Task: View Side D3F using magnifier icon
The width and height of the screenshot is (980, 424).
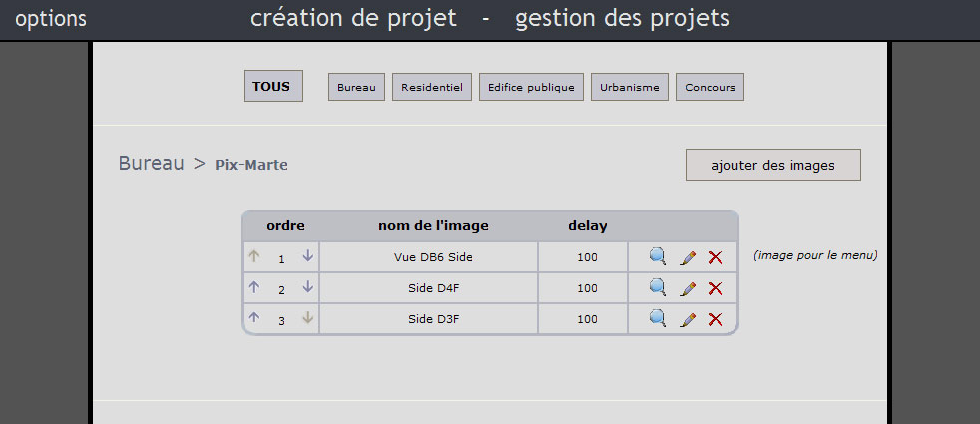Action: point(657,319)
